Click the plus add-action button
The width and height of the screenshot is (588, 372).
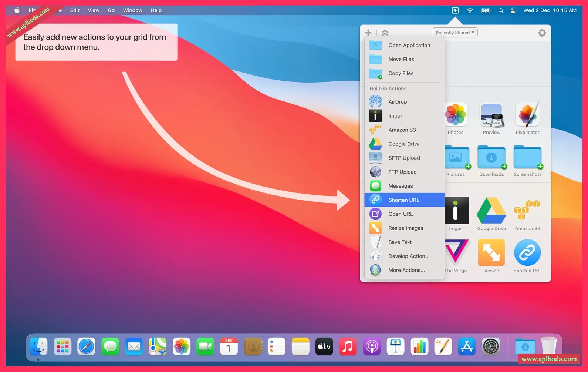(368, 33)
